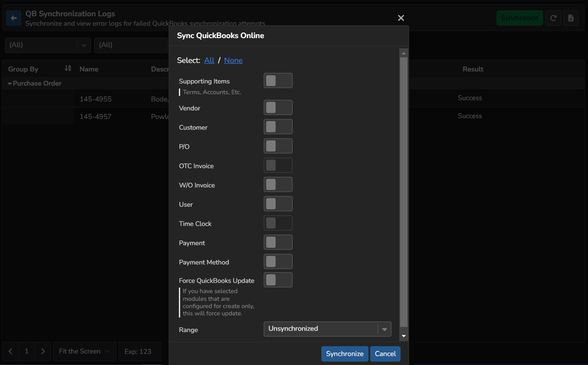
Task: Go to previous page with the left chevron
Action: click(x=10, y=351)
